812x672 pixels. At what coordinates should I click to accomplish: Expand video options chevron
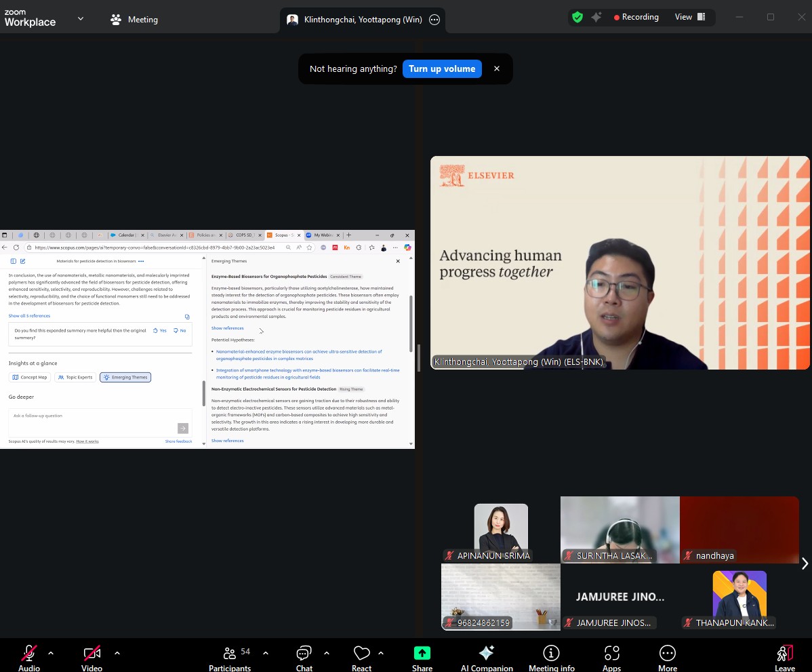[117, 653]
